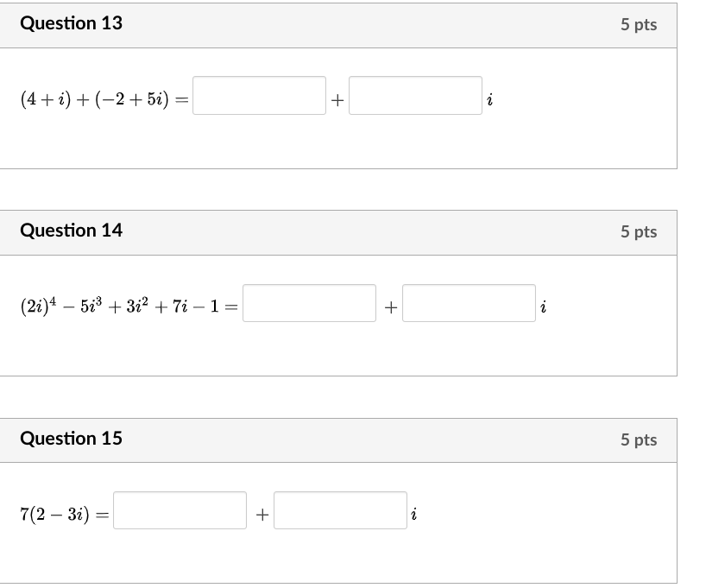
Task: Select the Question 14 header
Action: click(72, 231)
